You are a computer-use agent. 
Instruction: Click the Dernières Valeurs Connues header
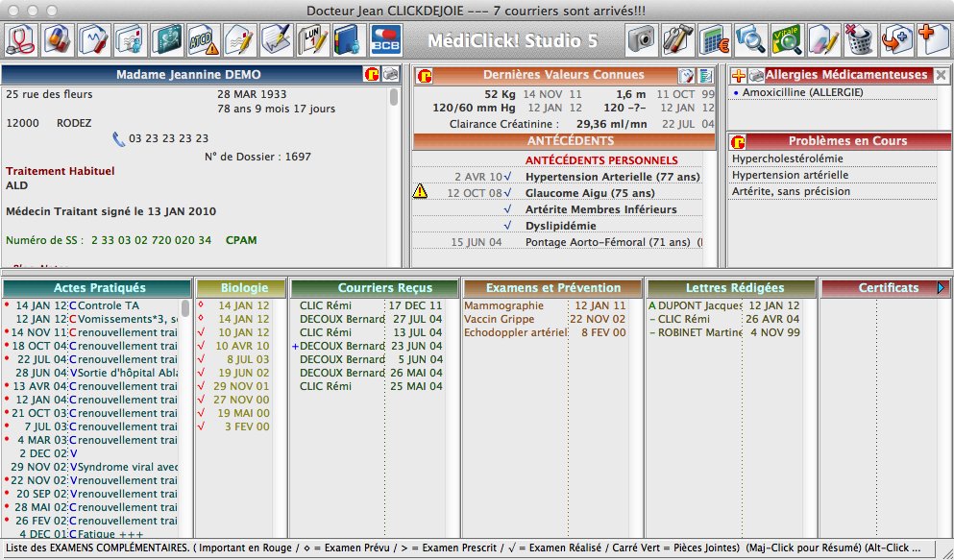tap(564, 75)
